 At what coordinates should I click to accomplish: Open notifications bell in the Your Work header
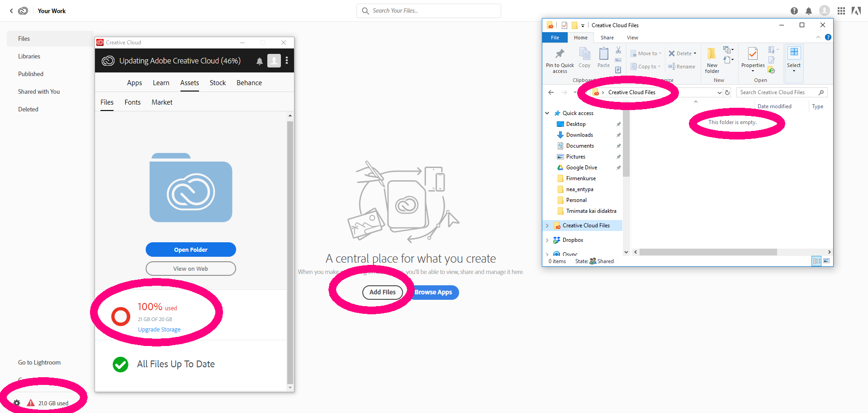pyautogui.click(x=809, y=11)
